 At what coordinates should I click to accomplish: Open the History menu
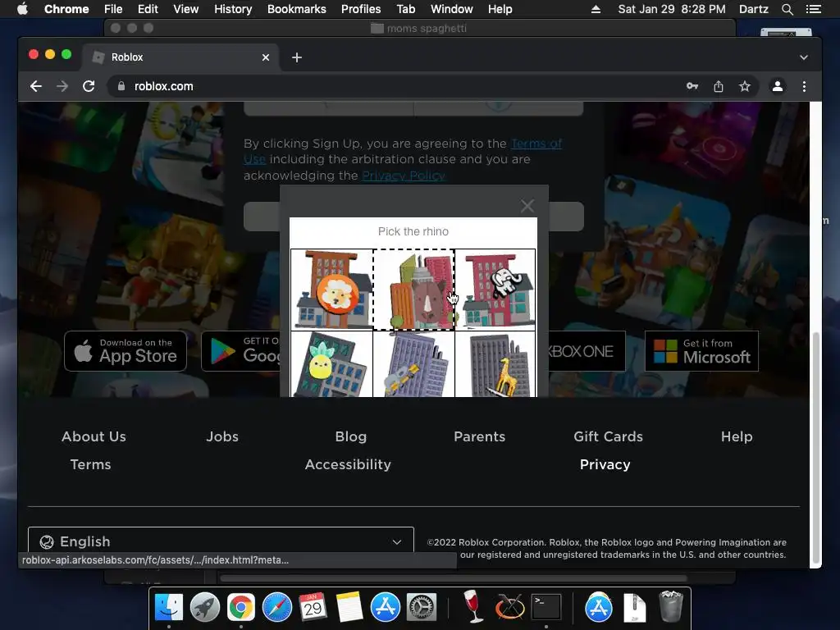click(233, 9)
